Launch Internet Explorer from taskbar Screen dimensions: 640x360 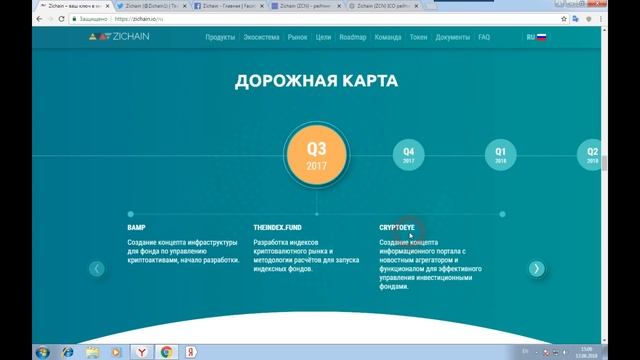point(68,352)
